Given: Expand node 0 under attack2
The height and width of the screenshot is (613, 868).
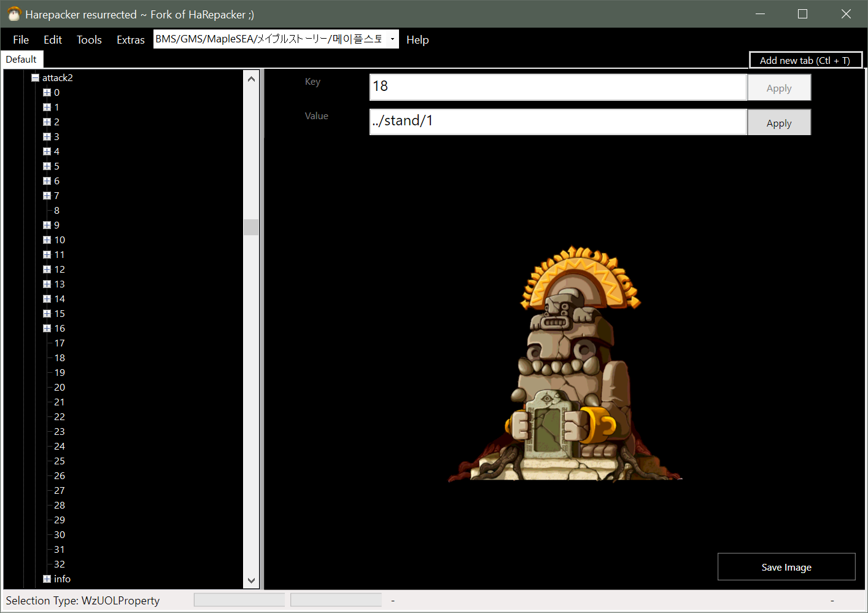Looking at the screenshot, I should tap(47, 92).
